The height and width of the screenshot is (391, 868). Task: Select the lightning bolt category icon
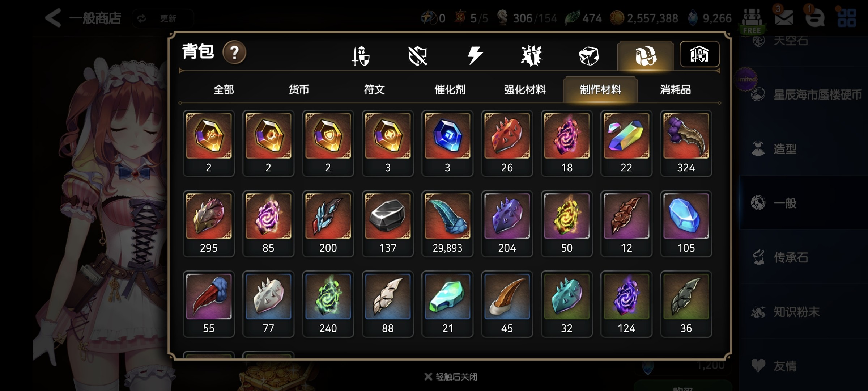[x=475, y=56]
